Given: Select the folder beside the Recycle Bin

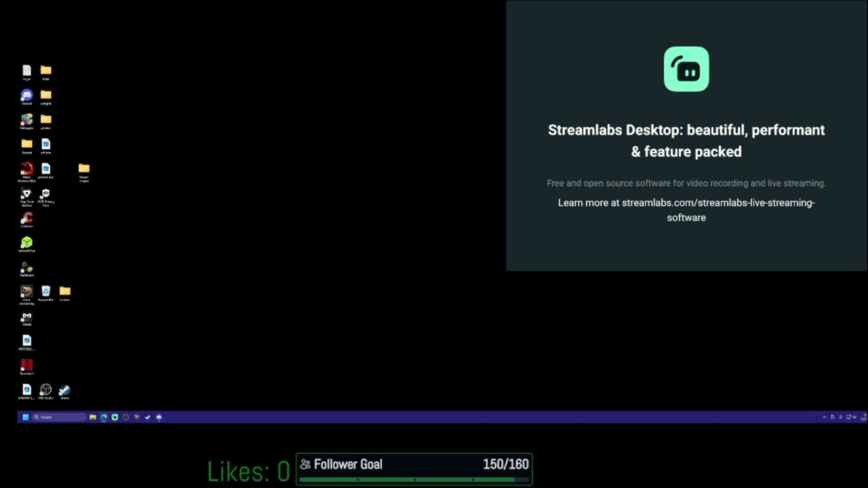Looking at the screenshot, I should point(64,293).
